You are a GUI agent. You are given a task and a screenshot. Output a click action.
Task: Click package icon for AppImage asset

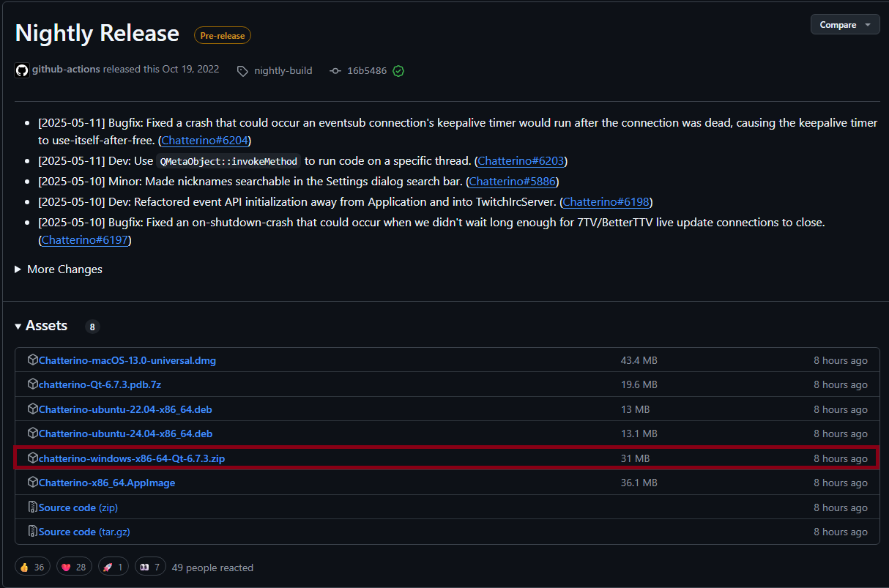32,482
